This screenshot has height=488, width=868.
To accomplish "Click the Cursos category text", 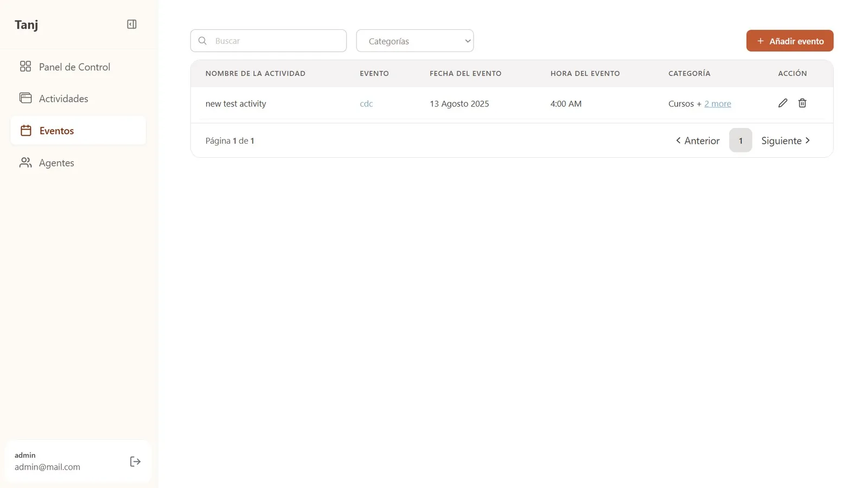I will tap(681, 104).
